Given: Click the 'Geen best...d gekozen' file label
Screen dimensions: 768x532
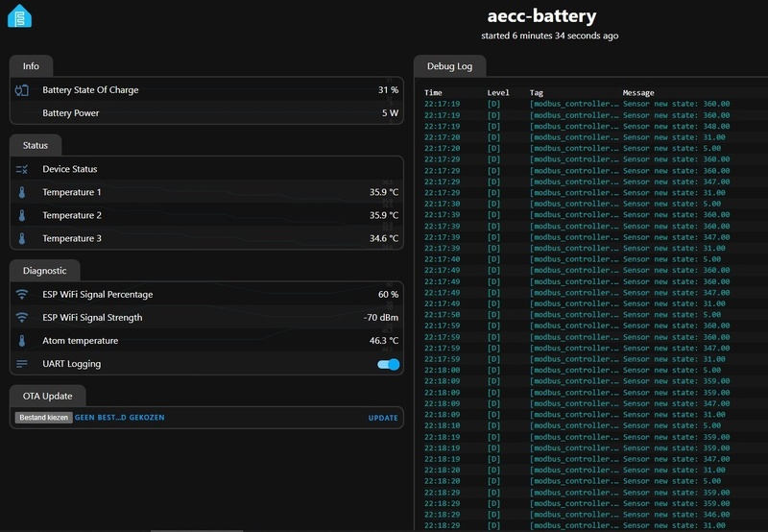Looking at the screenshot, I should [119, 418].
